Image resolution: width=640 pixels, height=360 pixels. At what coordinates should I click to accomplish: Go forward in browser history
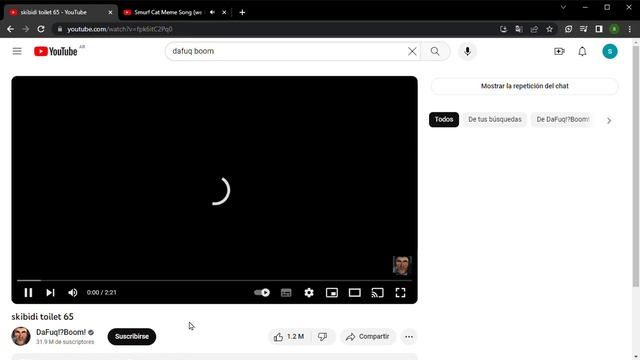click(x=25, y=29)
